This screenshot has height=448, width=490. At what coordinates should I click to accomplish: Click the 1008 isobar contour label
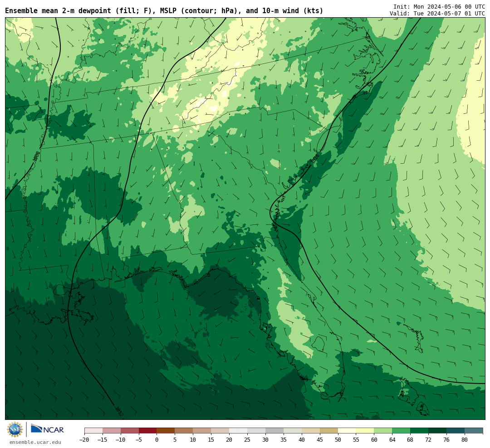pyautogui.click(x=36, y=157)
